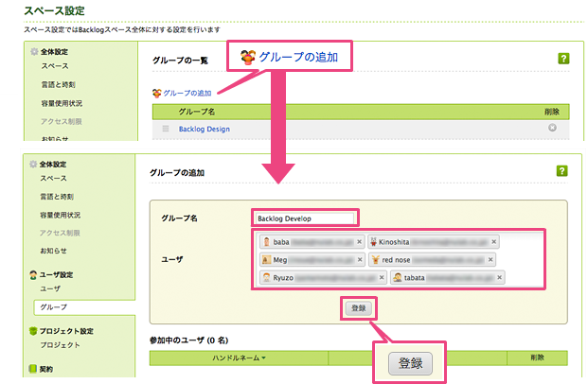This screenshot has height=384, width=588.
Task: Remove user tabata with its x
Action: point(499,278)
